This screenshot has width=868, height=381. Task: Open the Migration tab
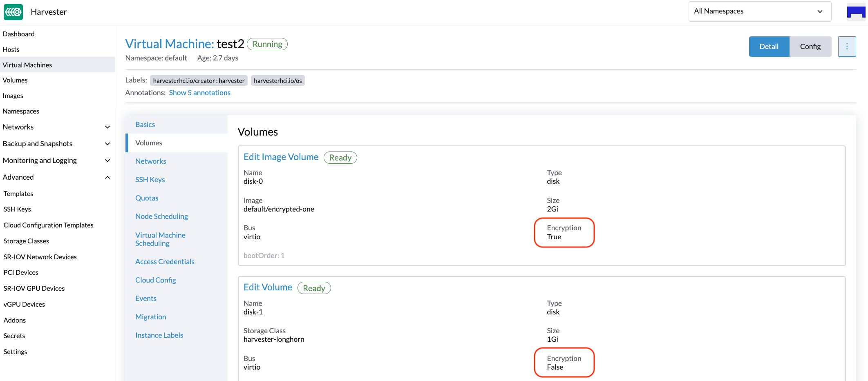click(150, 317)
